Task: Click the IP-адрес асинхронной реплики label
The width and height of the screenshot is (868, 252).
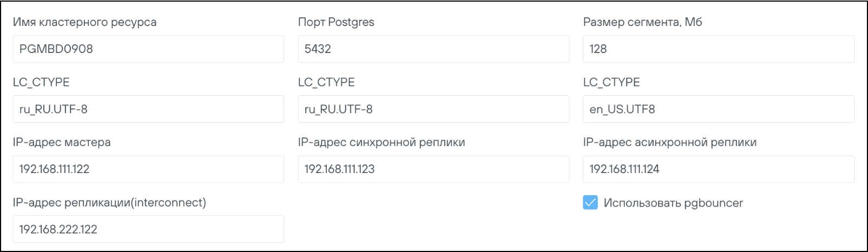Action: [x=669, y=142]
